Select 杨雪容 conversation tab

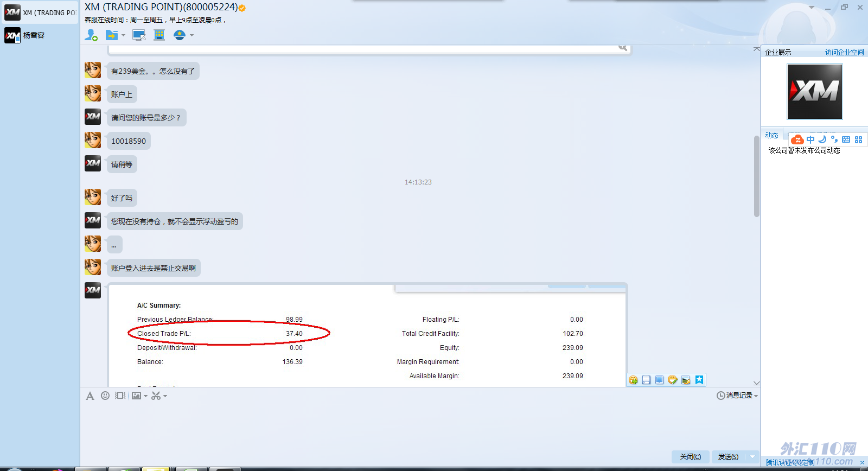point(40,35)
